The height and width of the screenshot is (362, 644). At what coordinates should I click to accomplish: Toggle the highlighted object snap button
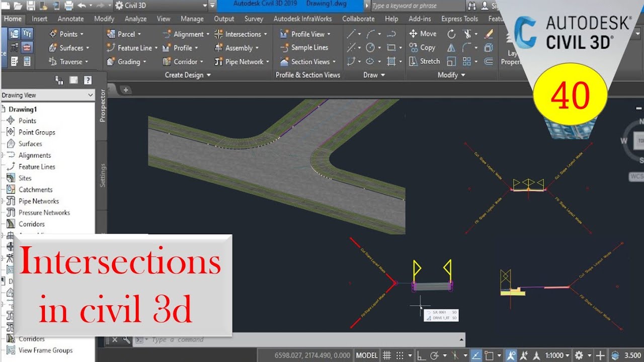[476, 355]
